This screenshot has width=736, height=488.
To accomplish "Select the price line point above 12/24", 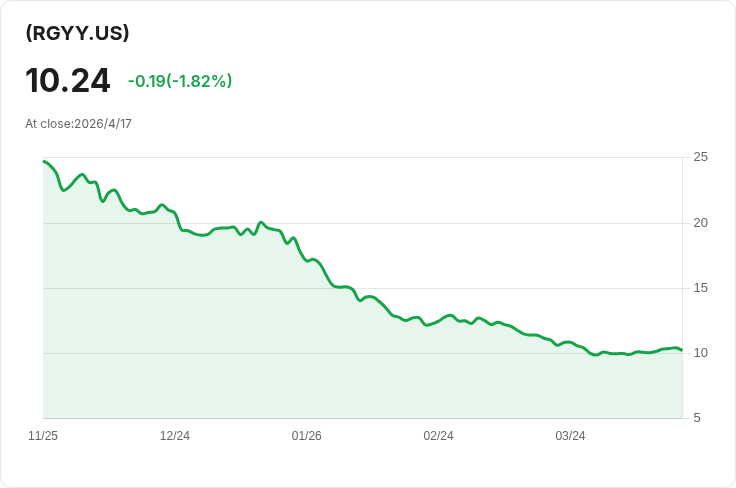I will click(175, 214).
